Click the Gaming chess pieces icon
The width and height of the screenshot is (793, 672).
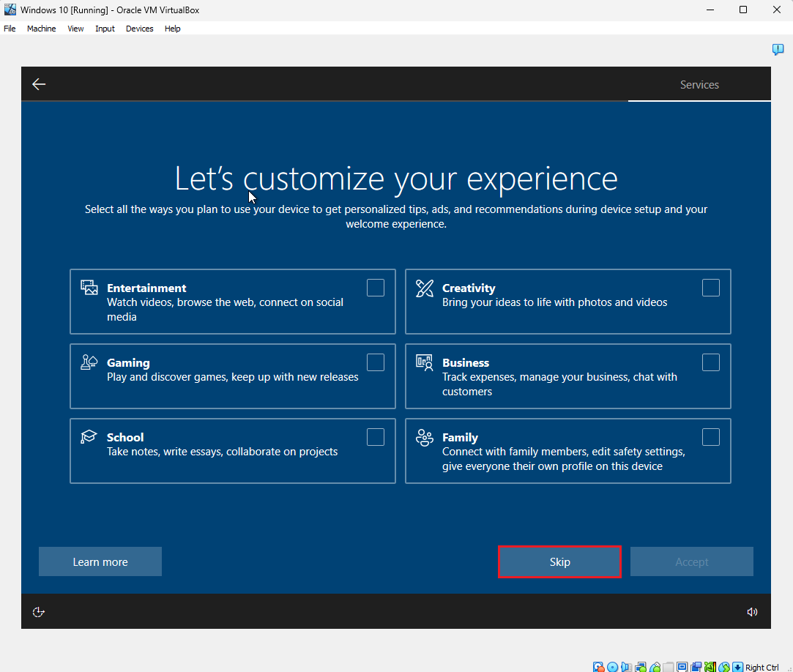coord(89,362)
